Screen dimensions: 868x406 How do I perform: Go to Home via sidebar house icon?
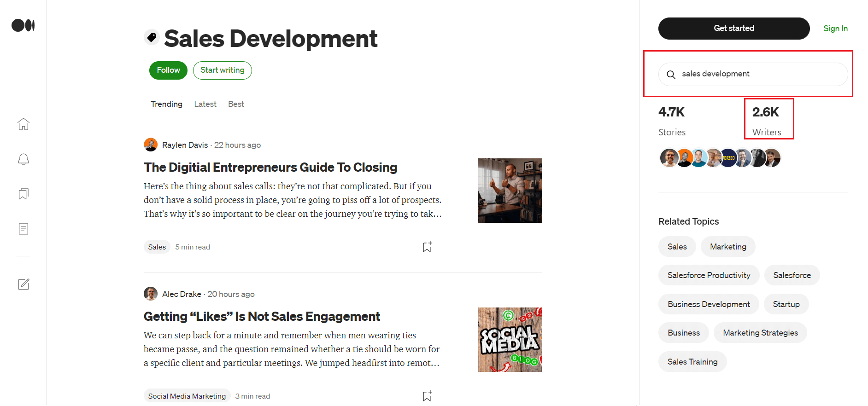click(x=23, y=124)
